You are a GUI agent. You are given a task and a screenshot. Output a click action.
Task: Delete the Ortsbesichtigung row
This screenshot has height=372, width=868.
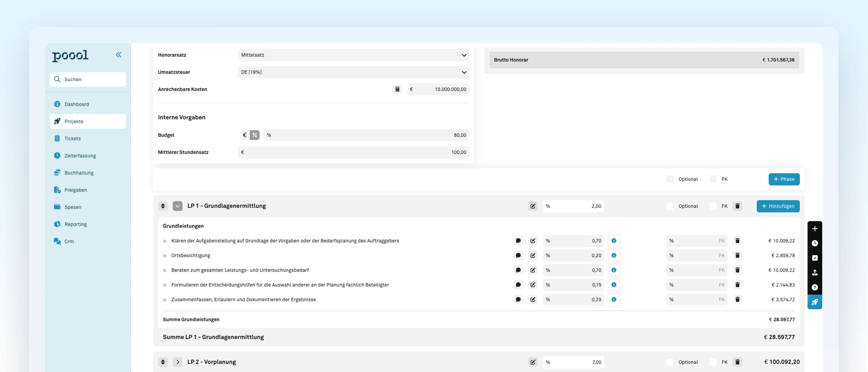click(x=737, y=256)
